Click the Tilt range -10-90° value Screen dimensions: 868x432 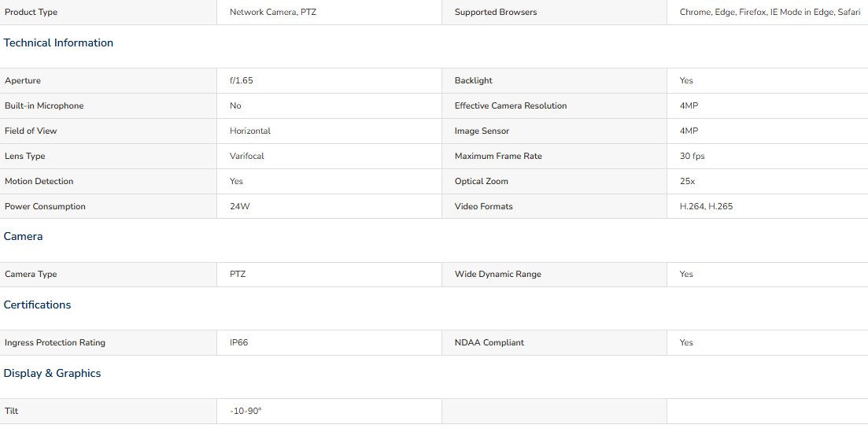coord(246,412)
